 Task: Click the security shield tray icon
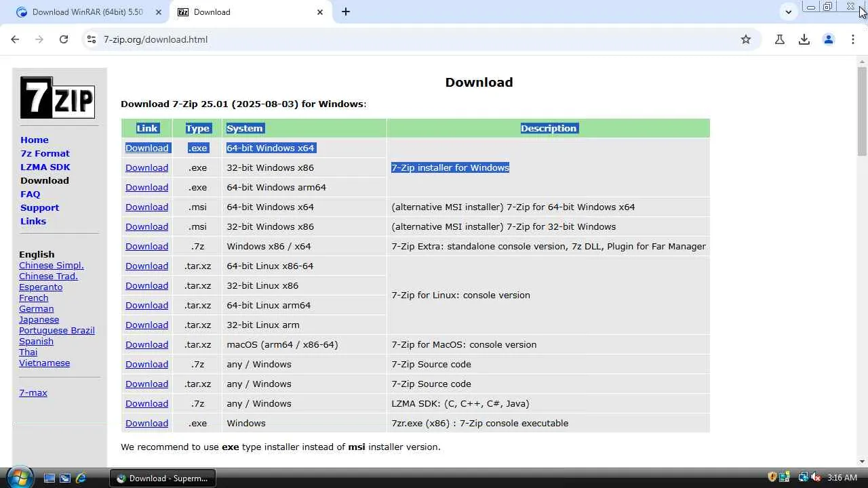[772, 478]
